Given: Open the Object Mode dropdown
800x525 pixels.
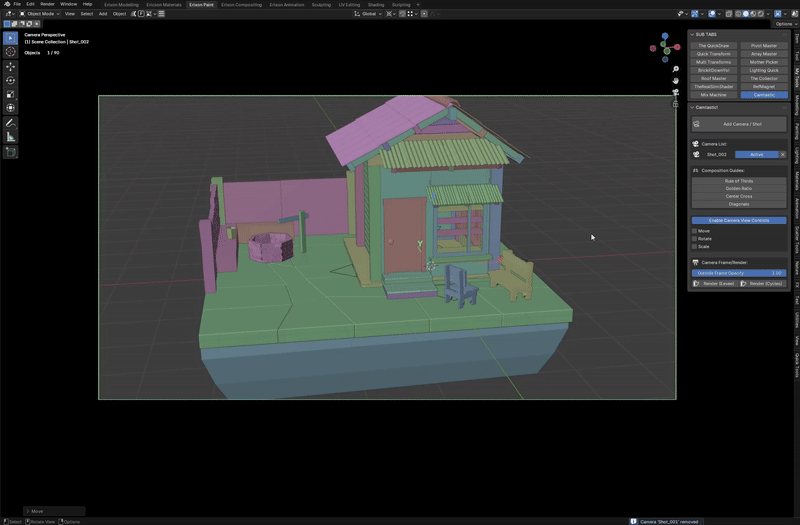Looking at the screenshot, I should point(39,14).
